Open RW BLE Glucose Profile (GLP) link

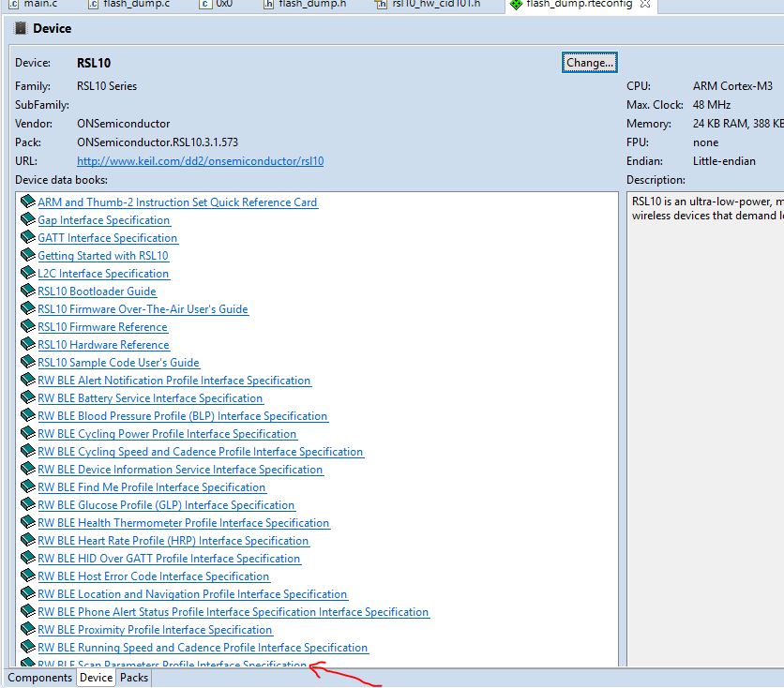point(166,505)
